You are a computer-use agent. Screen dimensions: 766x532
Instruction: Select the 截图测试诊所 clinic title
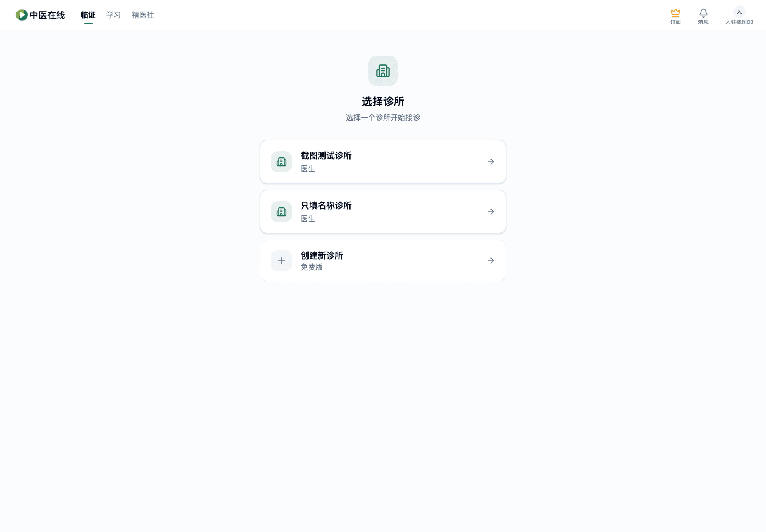326,155
